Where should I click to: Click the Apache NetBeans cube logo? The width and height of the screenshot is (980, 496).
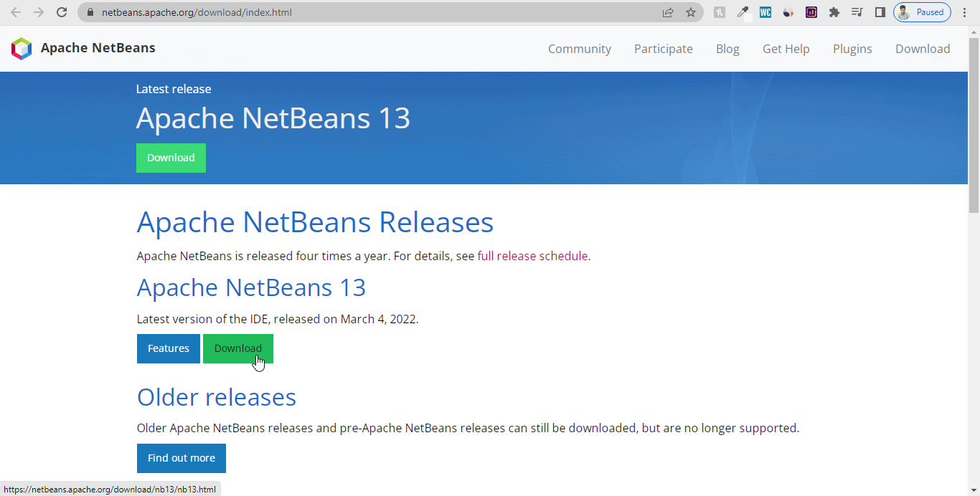pos(22,48)
